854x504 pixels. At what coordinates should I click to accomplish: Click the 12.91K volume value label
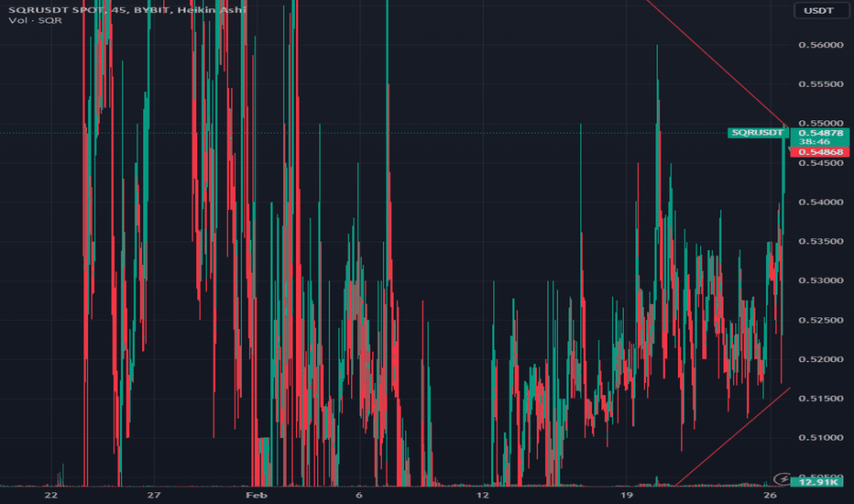click(x=819, y=482)
